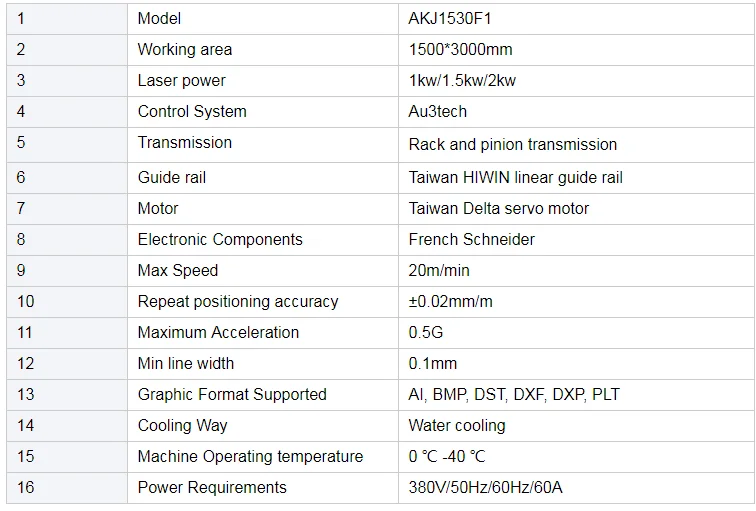Select Machine Operating temperature label
The image size is (756, 511).
point(250,456)
